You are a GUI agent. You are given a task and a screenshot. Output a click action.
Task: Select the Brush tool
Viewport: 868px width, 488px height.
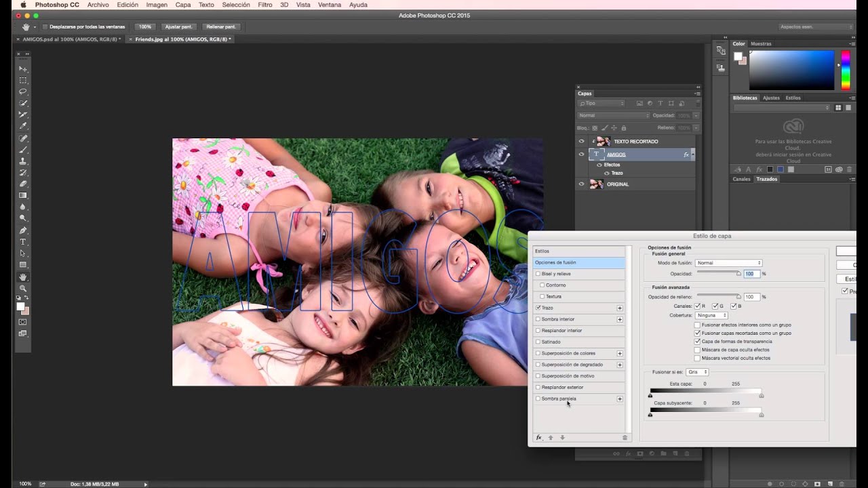click(23, 150)
